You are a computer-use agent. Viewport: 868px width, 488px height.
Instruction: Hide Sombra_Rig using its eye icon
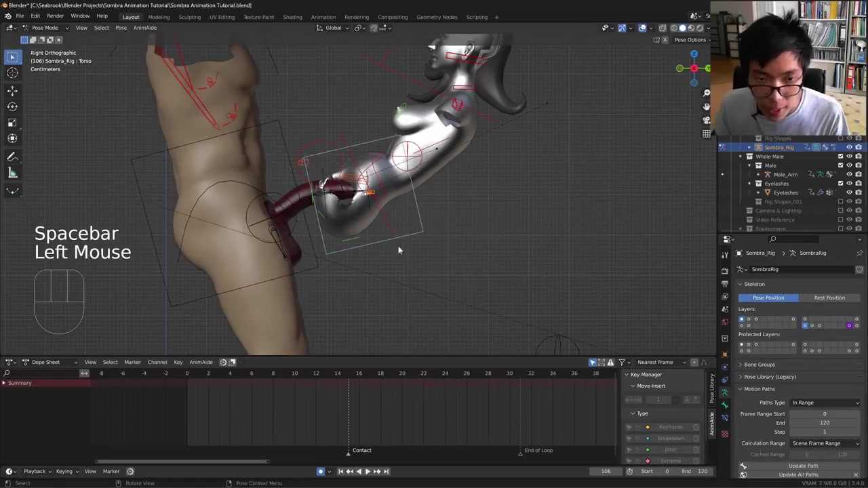tap(849, 147)
